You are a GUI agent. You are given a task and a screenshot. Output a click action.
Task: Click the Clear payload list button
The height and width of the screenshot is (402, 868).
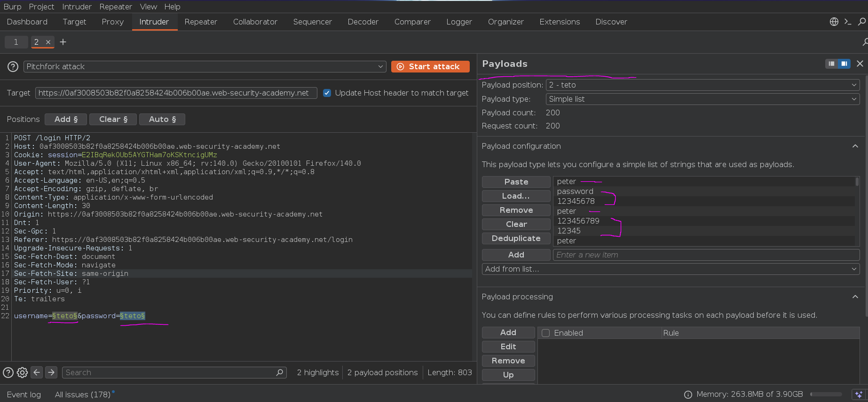tap(516, 224)
